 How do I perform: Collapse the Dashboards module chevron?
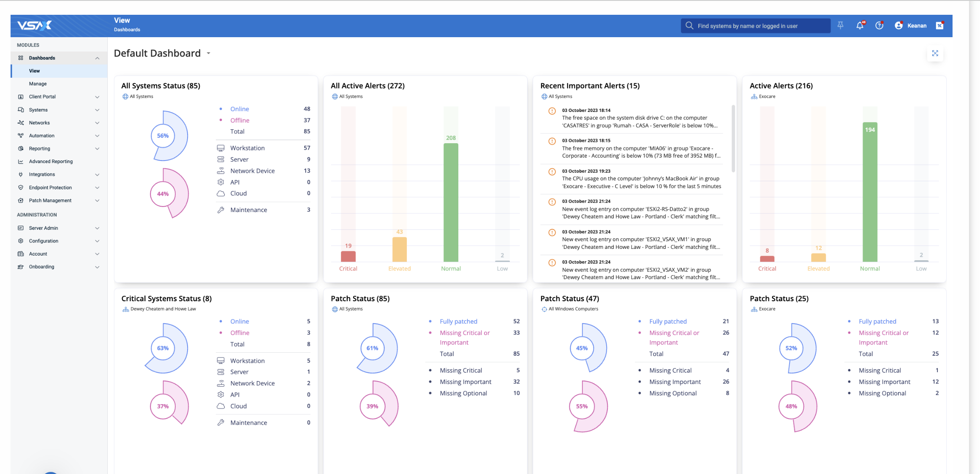point(97,58)
